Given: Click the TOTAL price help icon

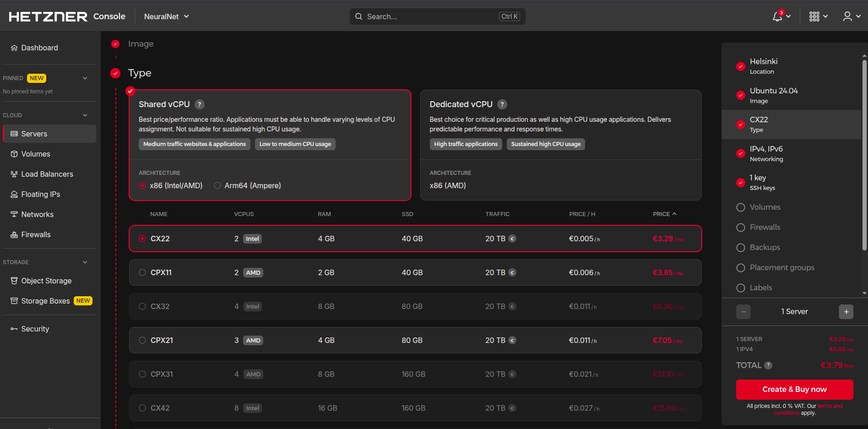Looking at the screenshot, I should [x=768, y=365].
